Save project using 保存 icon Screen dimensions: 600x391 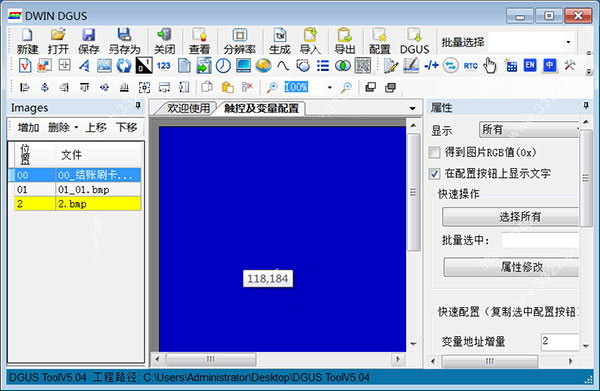click(88, 41)
